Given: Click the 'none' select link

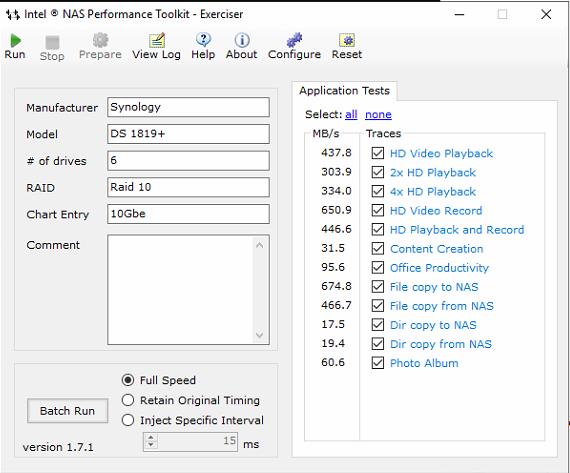Looking at the screenshot, I should click(x=378, y=115).
